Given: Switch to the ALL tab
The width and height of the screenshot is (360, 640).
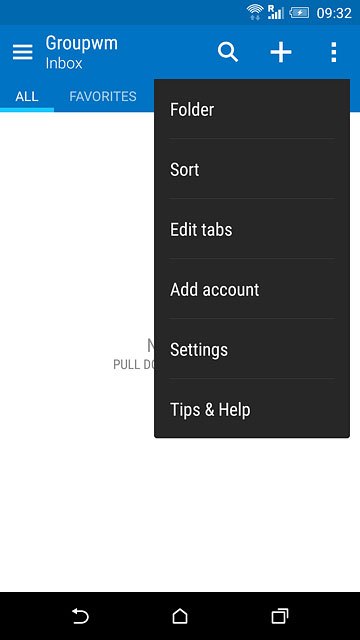Looking at the screenshot, I should tap(27, 96).
